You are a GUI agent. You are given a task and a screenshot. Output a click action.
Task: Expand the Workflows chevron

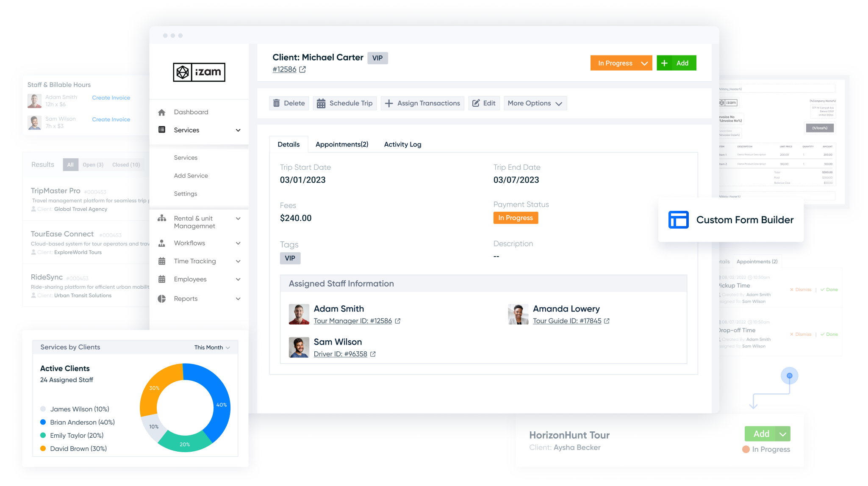click(238, 243)
